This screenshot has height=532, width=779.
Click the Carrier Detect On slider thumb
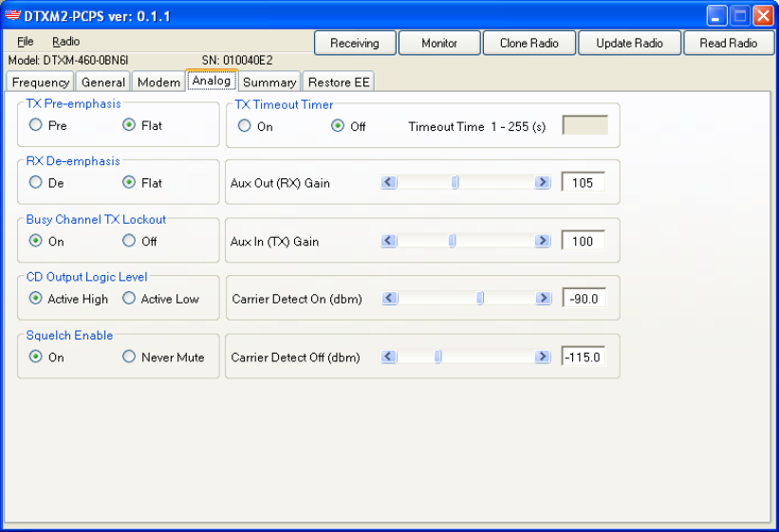click(x=480, y=298)
